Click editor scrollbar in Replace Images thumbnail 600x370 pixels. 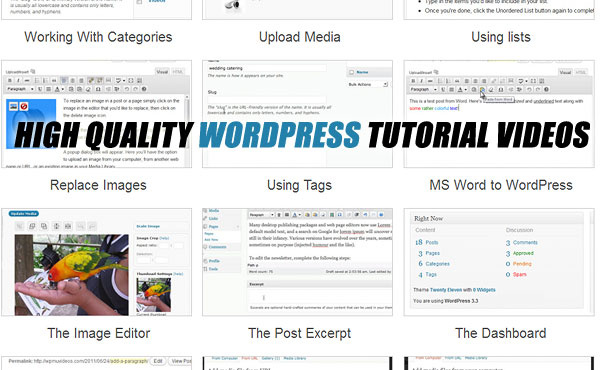[187, 130]
